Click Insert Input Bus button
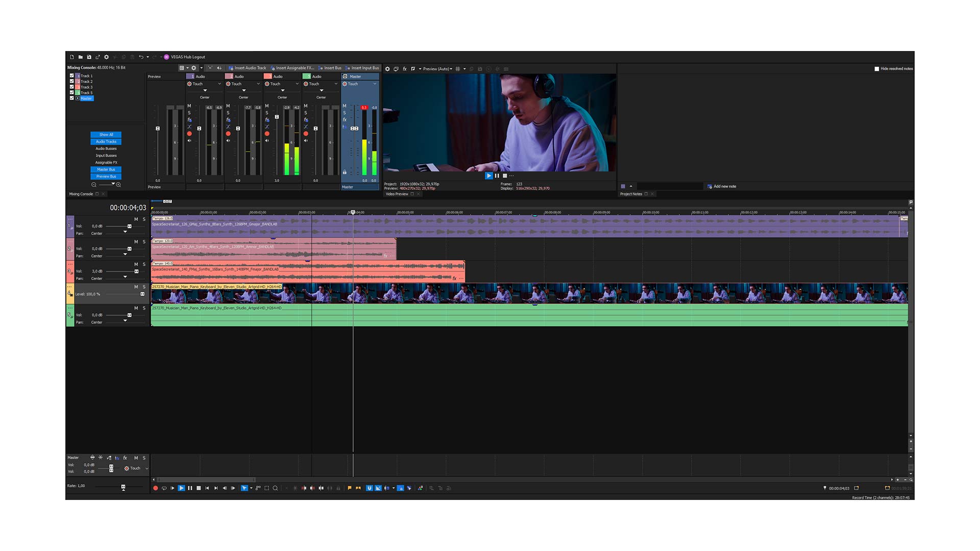This screenshot has height=551, width=980. click(x=362, y=68)
